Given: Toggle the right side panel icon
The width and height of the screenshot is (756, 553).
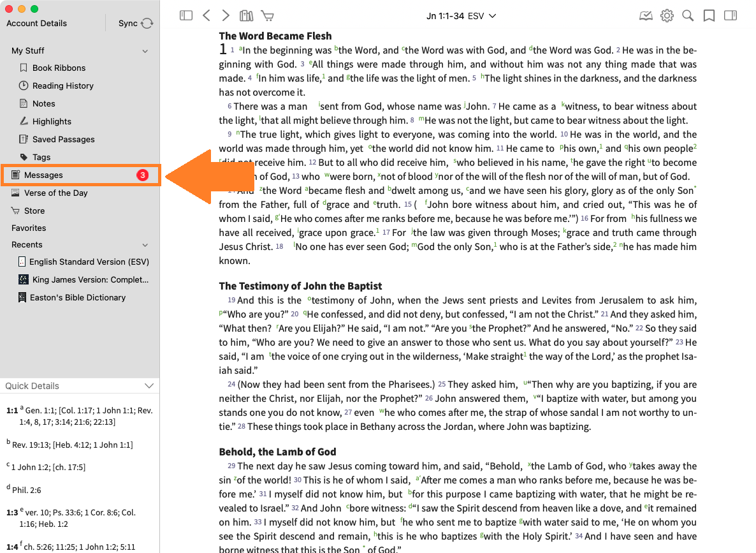Looking at the screenshot, I should pyautogui.click(x=731, y=16).
